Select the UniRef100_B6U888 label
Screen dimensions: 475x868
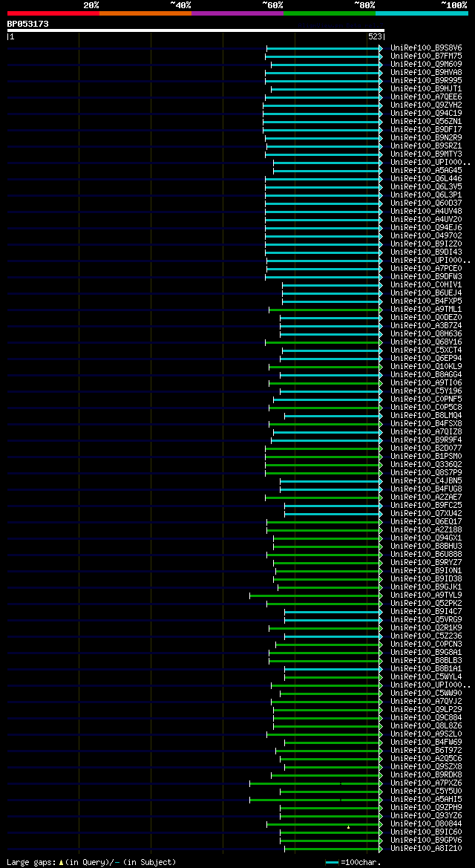coord(426,554)
